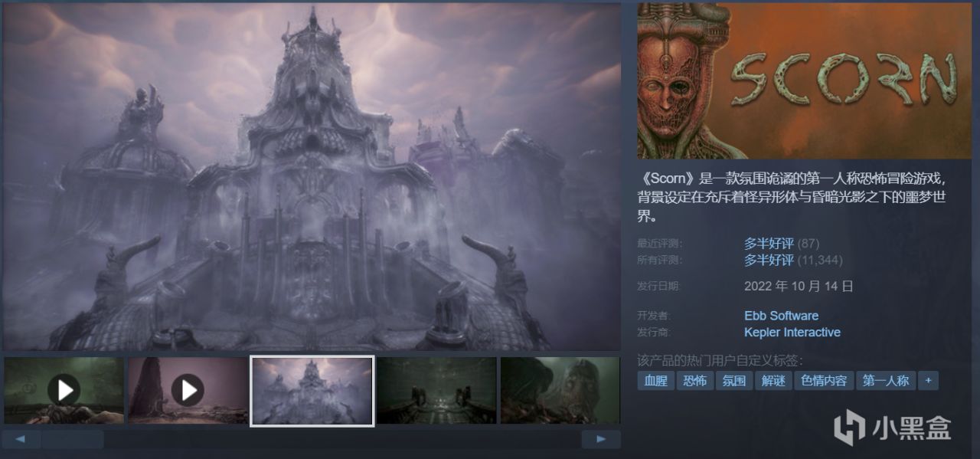Open the Ebb Software developer page
The width and height of the screenshot is (980, 459).
pos(780,315)
